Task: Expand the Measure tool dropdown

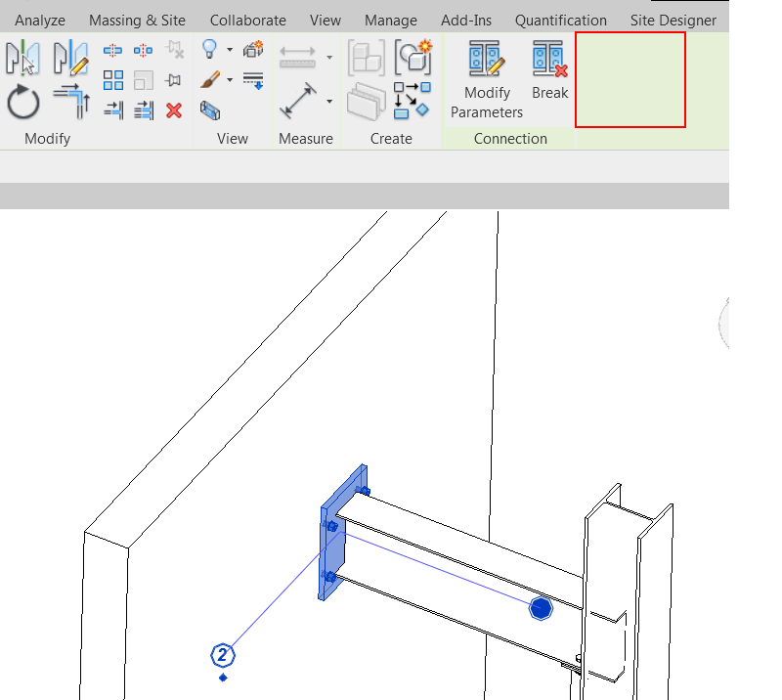Action: 328,102
